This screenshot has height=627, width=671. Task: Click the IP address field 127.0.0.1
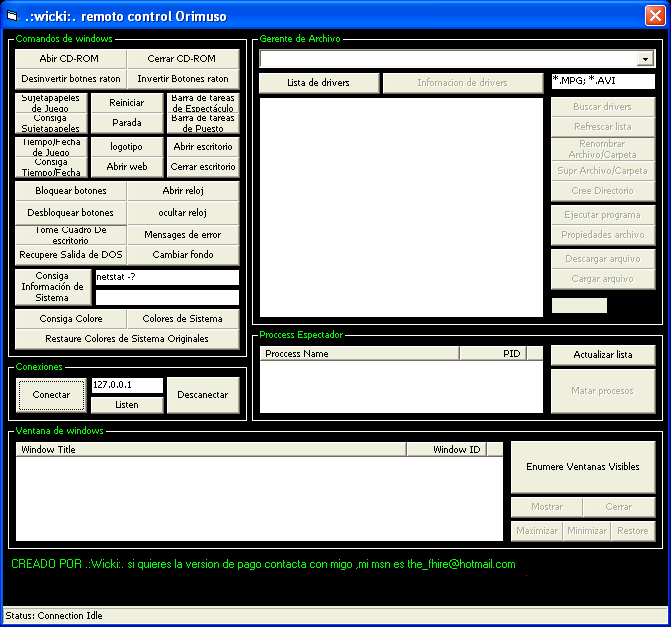[x=126, y=385]
